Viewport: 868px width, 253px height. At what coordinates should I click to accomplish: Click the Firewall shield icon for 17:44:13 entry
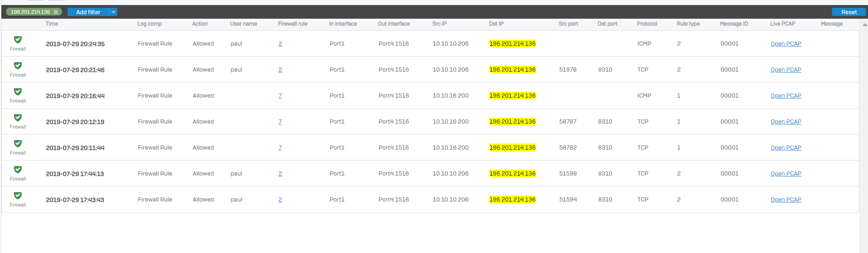pyautogui.click(x=18, y=170)
